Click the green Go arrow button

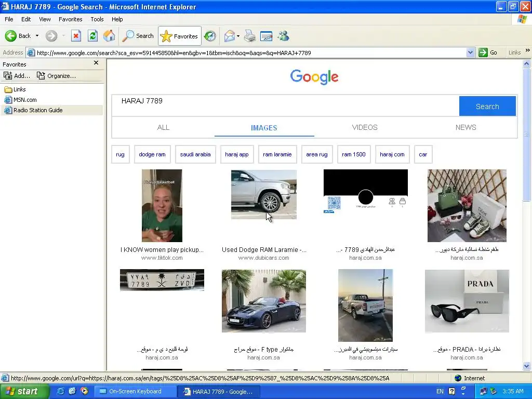click(x=483, y=52)
